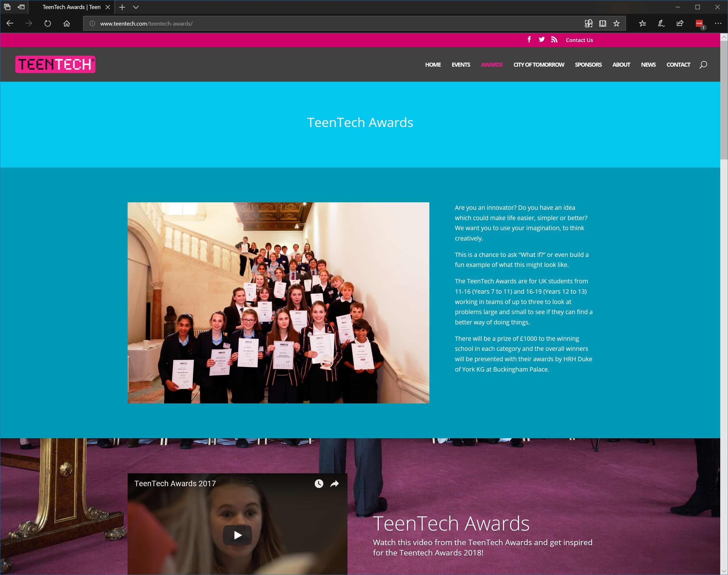Open the TeenTech Twitter feed icon

point(541,40)
